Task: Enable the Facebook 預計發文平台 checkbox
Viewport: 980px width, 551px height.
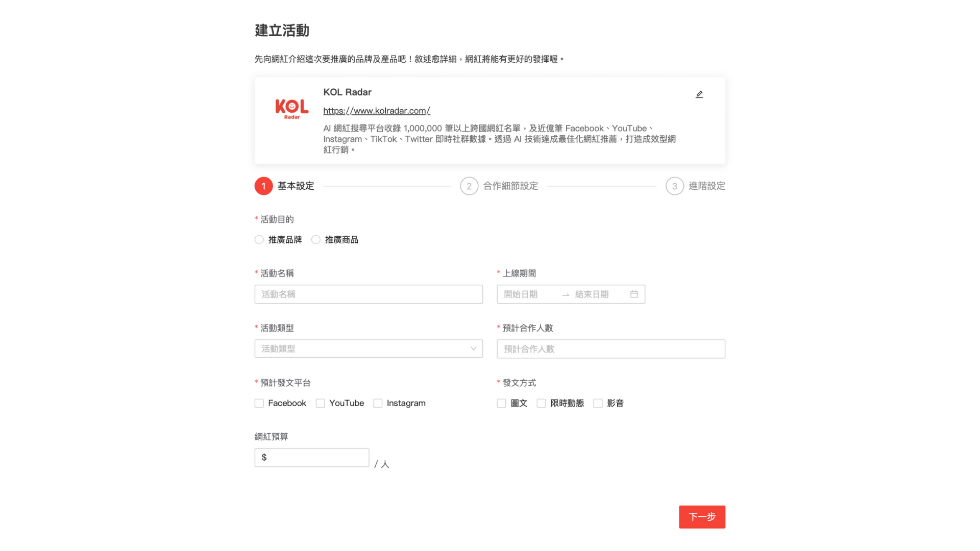Action: click(259, 403)
